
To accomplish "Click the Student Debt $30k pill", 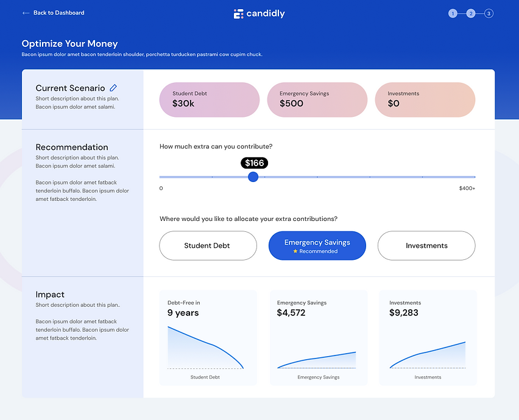I will coord(210,100).
